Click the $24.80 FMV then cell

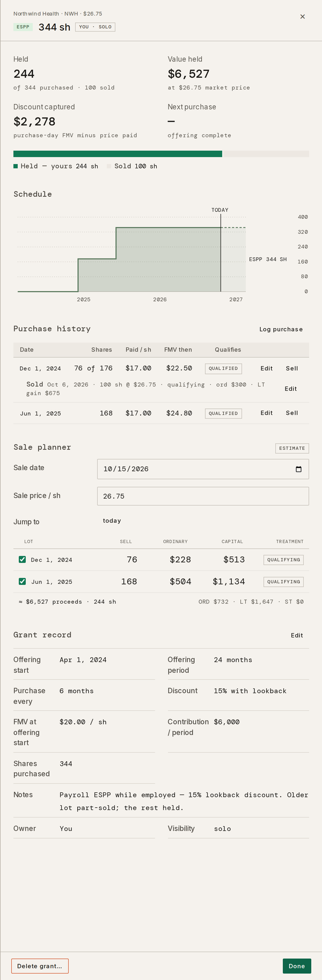tap(179, 413)
